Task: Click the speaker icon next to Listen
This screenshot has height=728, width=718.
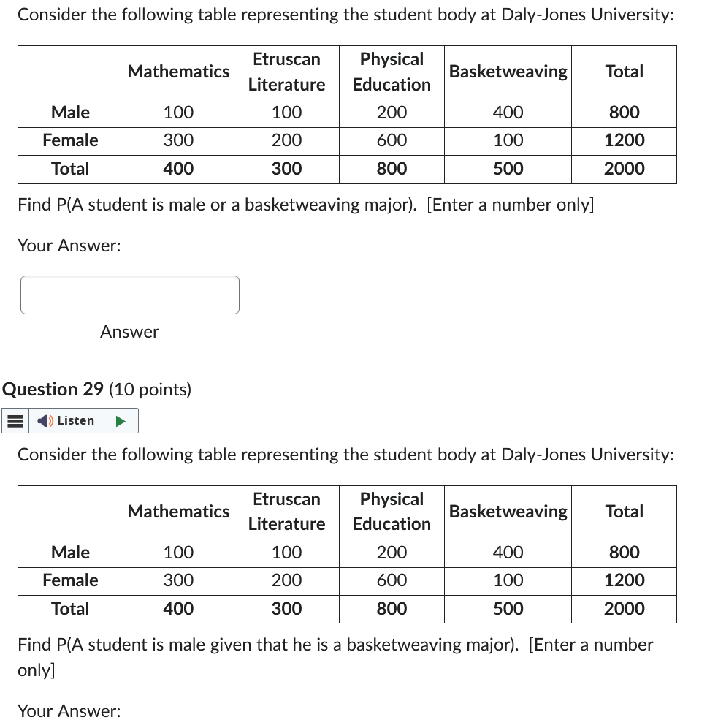Action: tap(45, 420)
